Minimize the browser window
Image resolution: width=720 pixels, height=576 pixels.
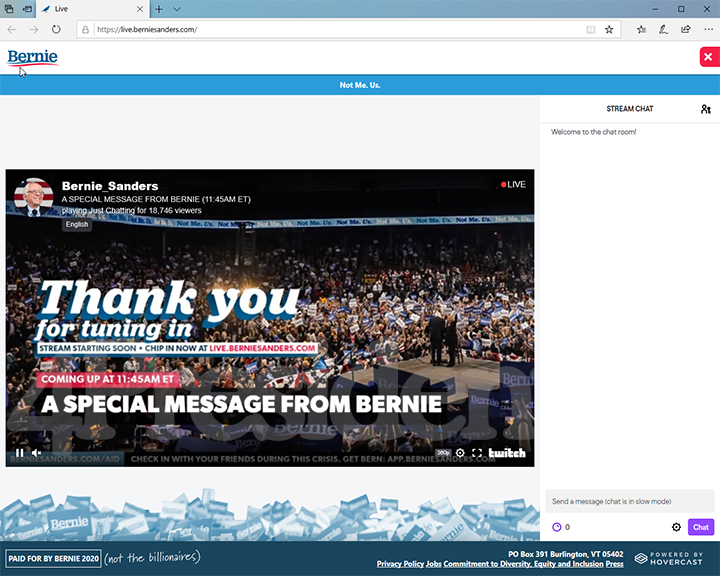(x=655, y=9)
